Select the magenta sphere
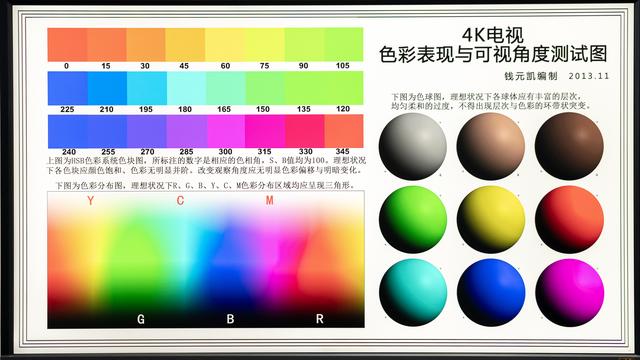640x360 pixels. (x=569, y=292)
